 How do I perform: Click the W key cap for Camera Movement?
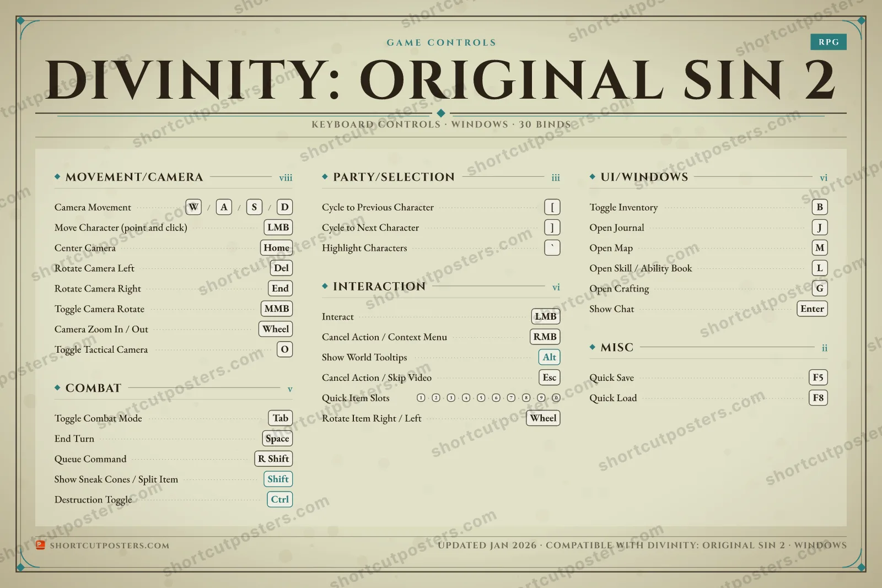193,207
